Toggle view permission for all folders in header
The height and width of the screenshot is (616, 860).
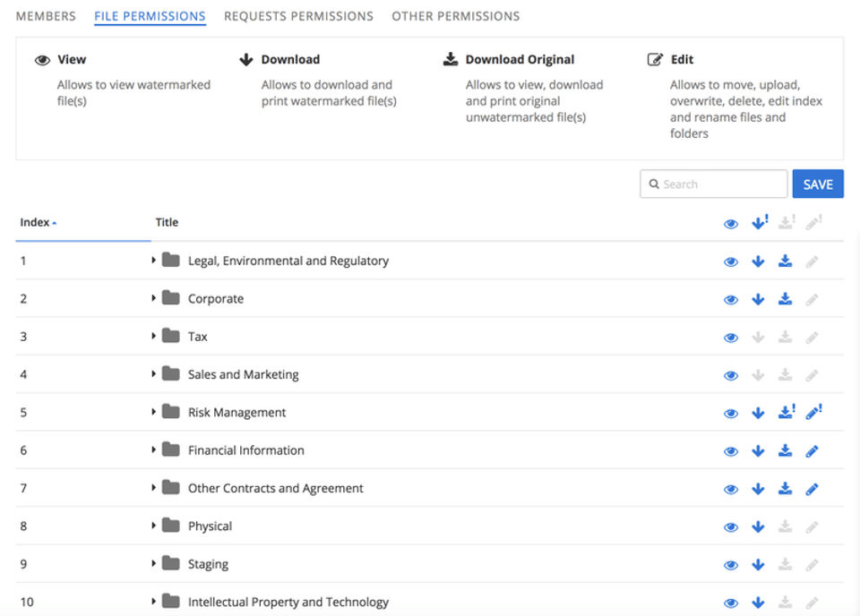click(731, 224)
